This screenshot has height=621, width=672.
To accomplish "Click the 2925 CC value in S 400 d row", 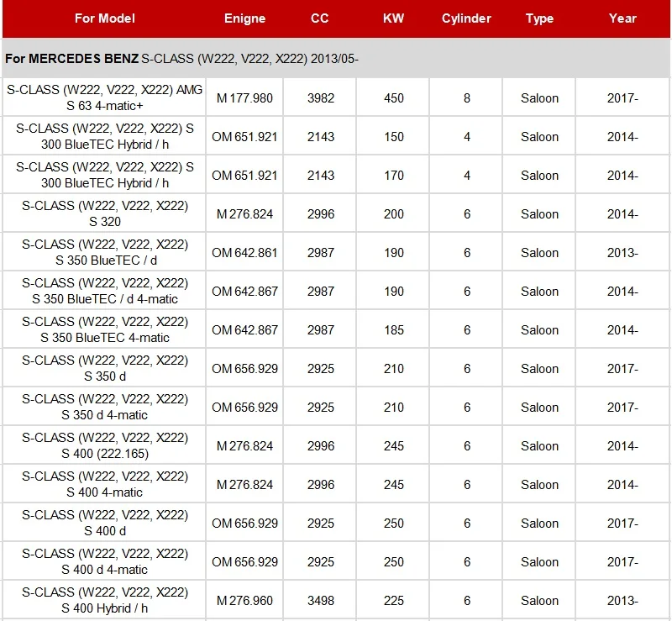I will [x=321, y=524].
